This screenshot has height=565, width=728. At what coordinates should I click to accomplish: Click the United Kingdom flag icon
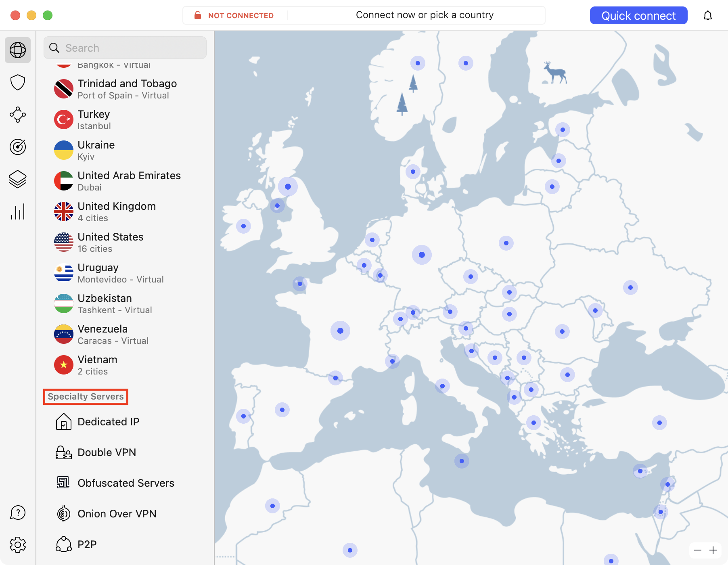[x=64, y=211]
